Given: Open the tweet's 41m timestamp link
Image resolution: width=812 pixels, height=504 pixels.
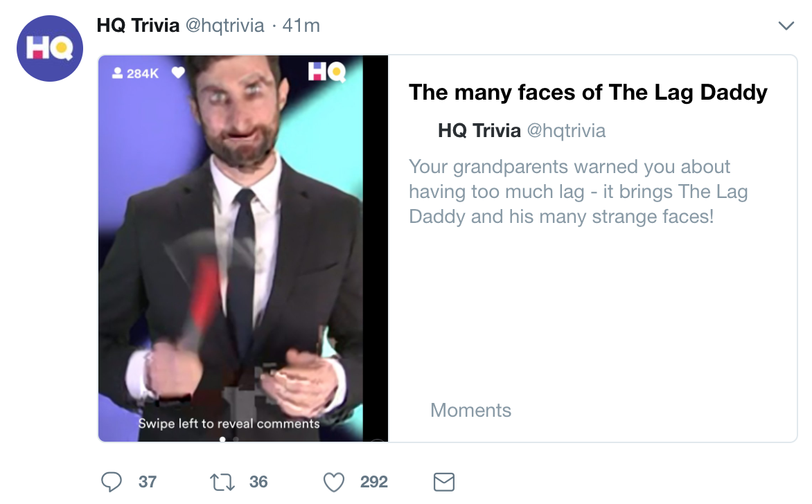Looking at the screenshot, I should (x=301, y=26).
